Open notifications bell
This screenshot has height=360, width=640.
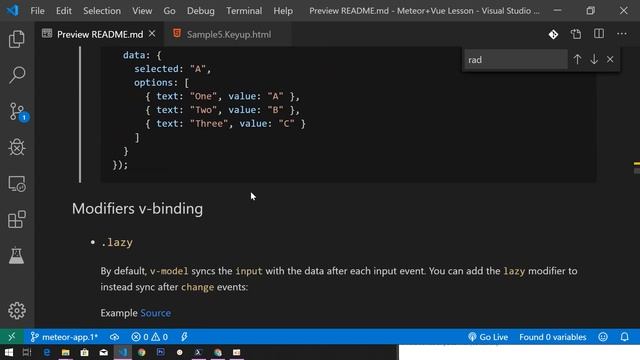pos(624,337)
